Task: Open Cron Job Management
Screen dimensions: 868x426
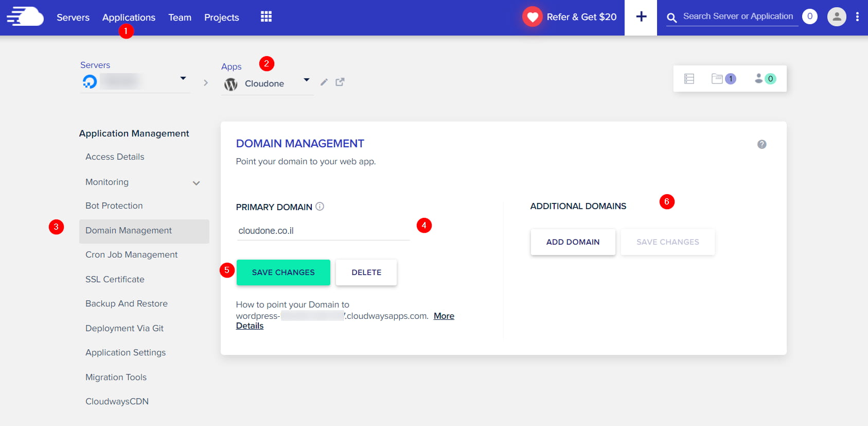Action: (132, 254)
